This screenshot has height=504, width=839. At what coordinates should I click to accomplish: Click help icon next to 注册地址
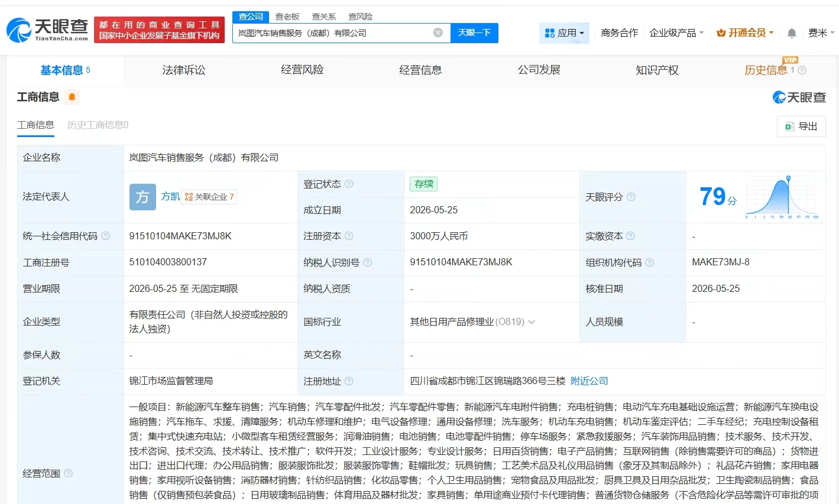(349, 381)
